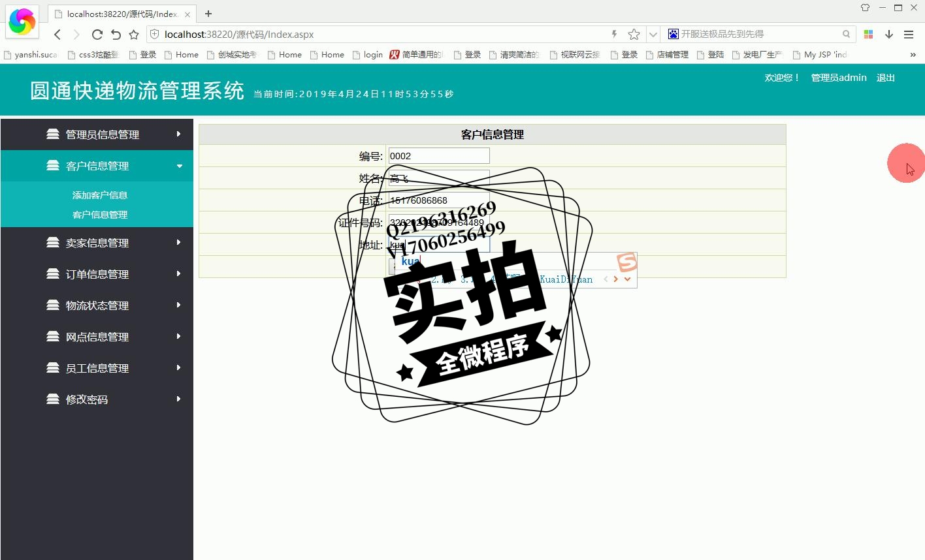The height and width of the screenshot is (560, 925).
Task: Open the 店铺管理 bookmark
Action: pos(667,55)
